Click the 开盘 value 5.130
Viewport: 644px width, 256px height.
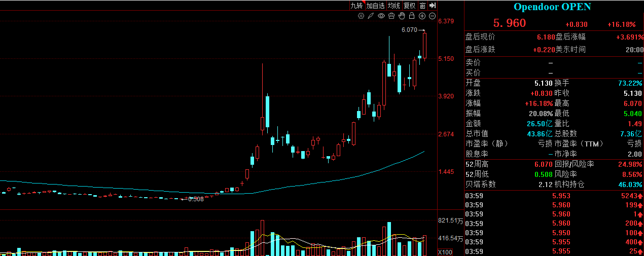(543, 83)
